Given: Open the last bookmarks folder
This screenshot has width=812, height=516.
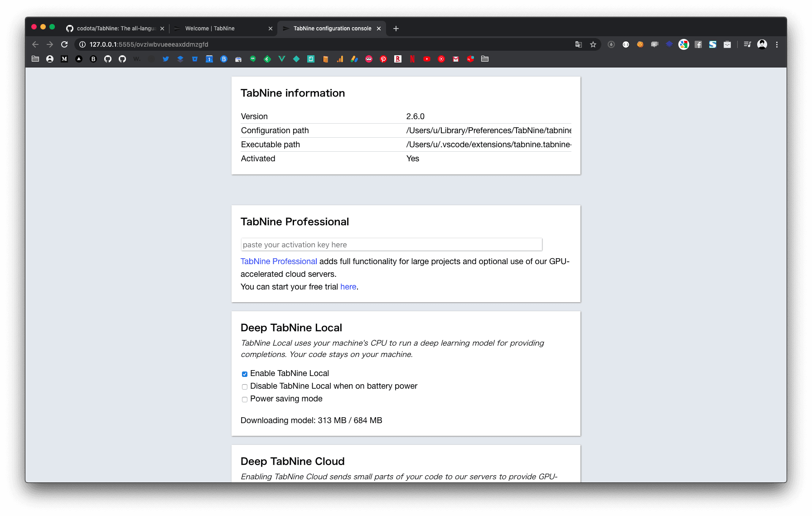Looking at the screenshot, I should tap(485, 59).
